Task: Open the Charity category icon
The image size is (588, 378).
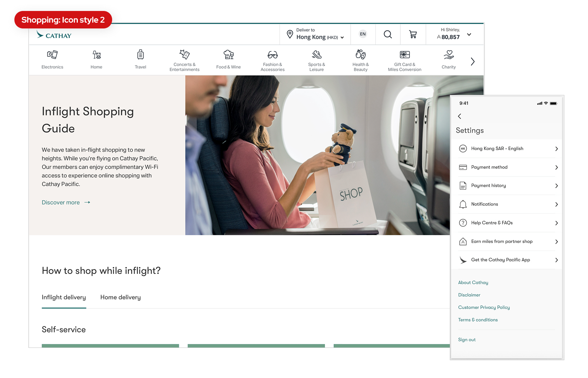Action: pos(449,54)
